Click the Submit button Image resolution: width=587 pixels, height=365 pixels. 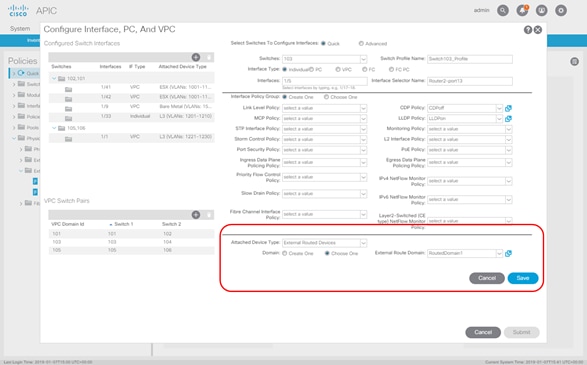click(521, 332)
